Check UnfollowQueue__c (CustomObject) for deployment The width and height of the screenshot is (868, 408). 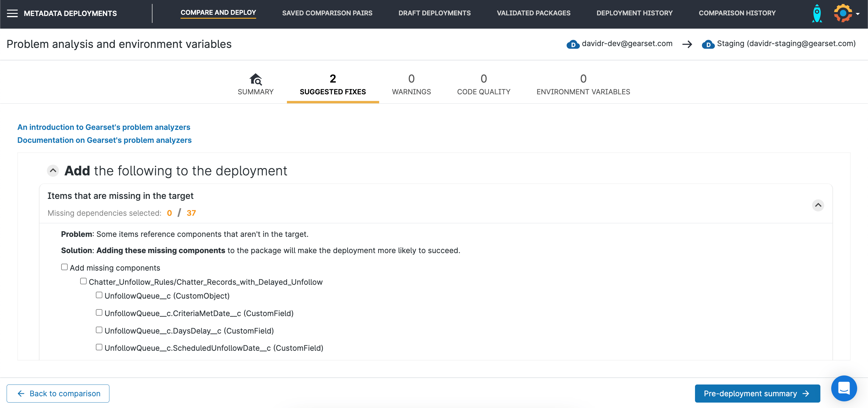click(x=99, y=295)
